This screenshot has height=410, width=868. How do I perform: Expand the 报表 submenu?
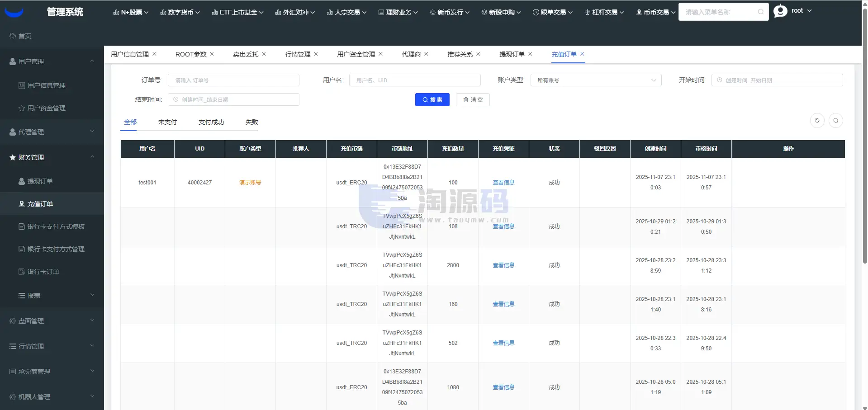pos(52,296)
